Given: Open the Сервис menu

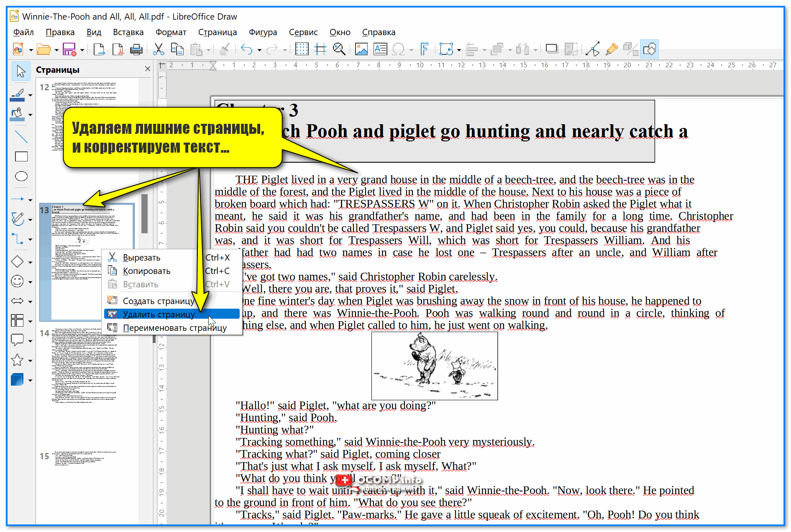Looking at the screenshot, I should coord(303,32).
